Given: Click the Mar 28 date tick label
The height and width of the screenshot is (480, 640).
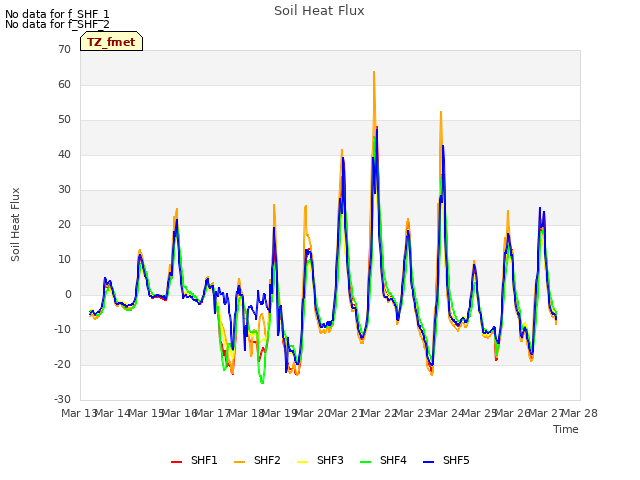Looking at the screenshot, I should pos(580,413).
